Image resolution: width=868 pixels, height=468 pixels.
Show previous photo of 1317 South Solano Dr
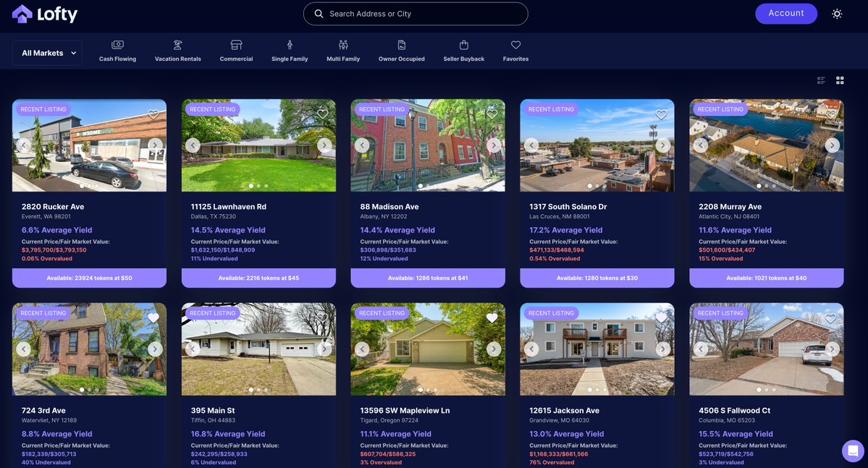(531, 145)
